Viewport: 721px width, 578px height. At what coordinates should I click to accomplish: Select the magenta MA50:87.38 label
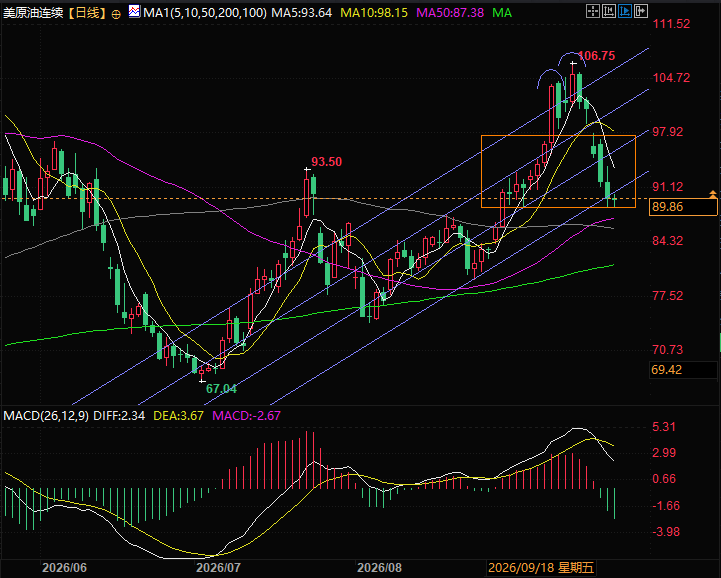(x=450, y=13)
